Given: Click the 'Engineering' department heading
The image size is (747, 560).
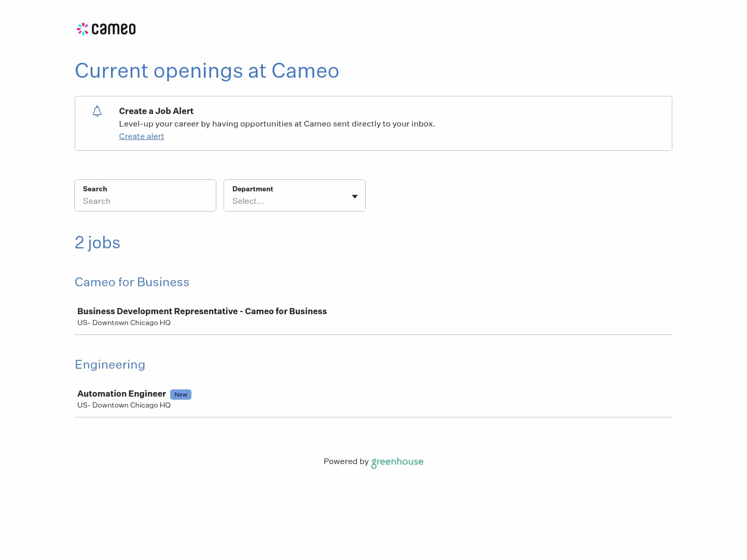Looking at the screenshot, I should pos(110,365).
